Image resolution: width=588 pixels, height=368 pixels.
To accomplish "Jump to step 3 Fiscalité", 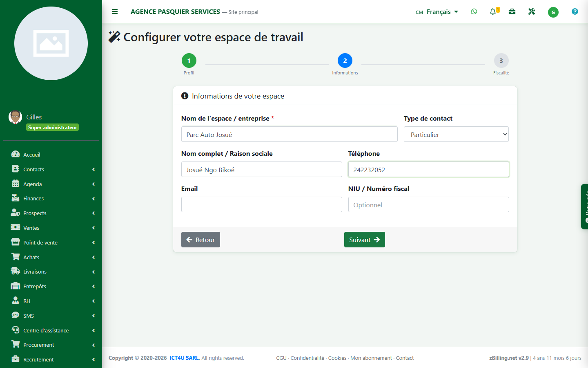I will pos(501,61).
